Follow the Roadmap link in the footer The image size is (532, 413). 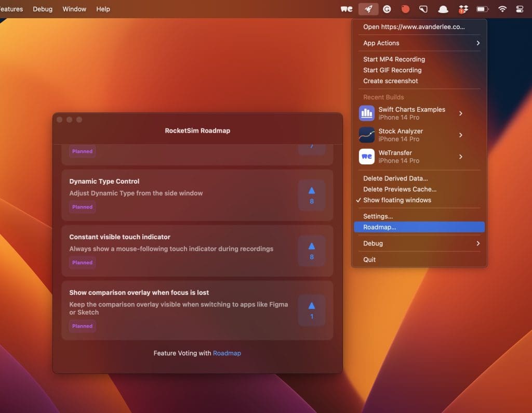pyautogui.click(x=227, y=353)
